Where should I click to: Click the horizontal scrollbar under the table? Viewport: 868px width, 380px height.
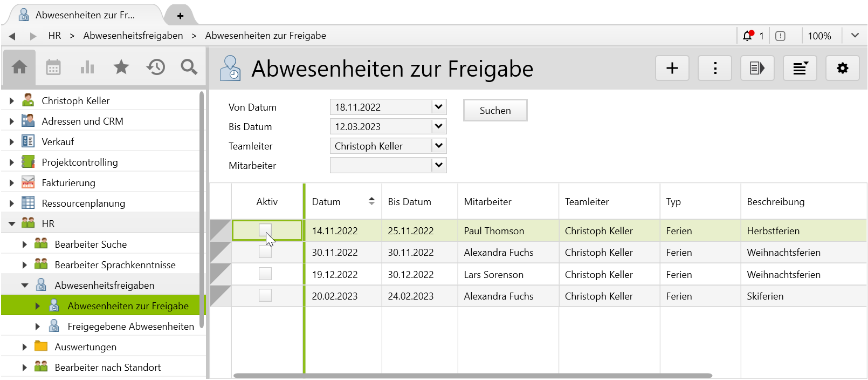[472, 376]
